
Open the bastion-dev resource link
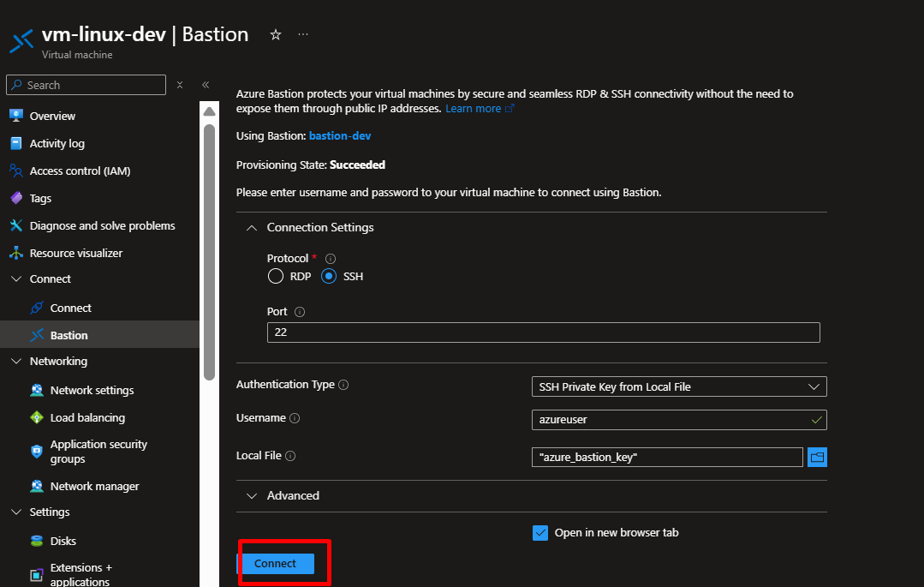340,136
